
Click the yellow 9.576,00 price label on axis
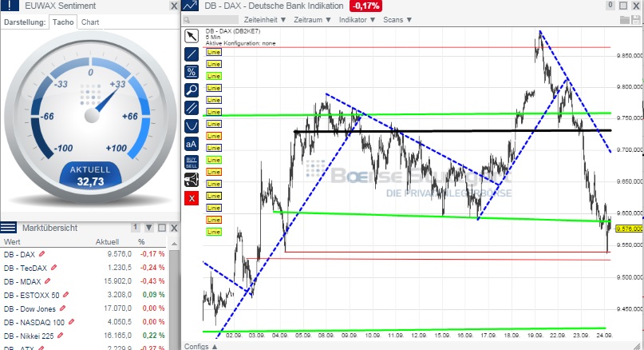630,229
